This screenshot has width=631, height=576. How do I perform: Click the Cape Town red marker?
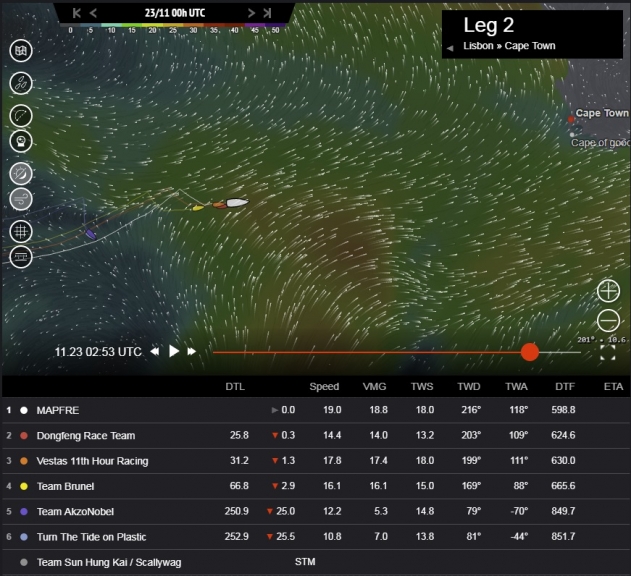[x=571, y=119]
